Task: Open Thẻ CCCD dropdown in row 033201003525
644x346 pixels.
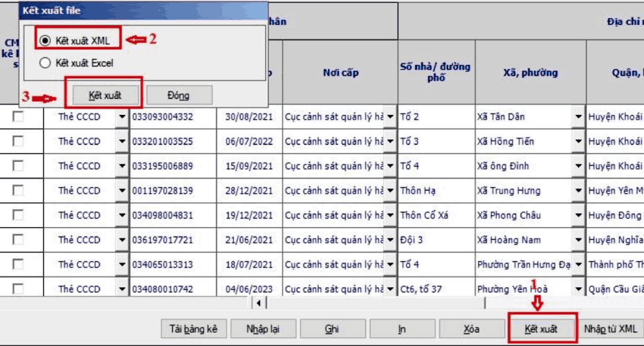Action: (x=122, y=141)
